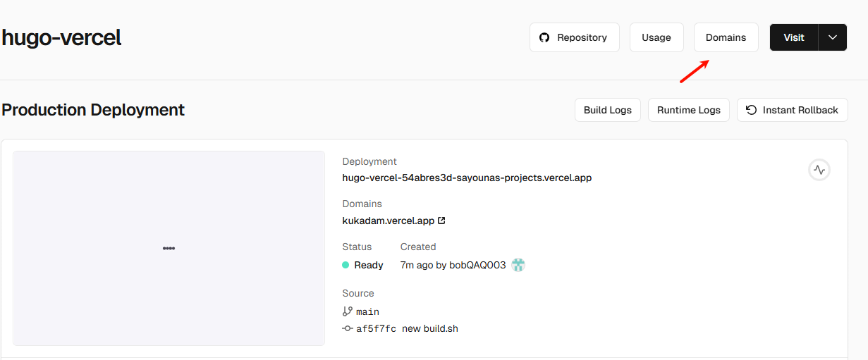Open the hugo-vercel-54abres3d deployment URL
This screenshot has width=868, height=360.
467,178
